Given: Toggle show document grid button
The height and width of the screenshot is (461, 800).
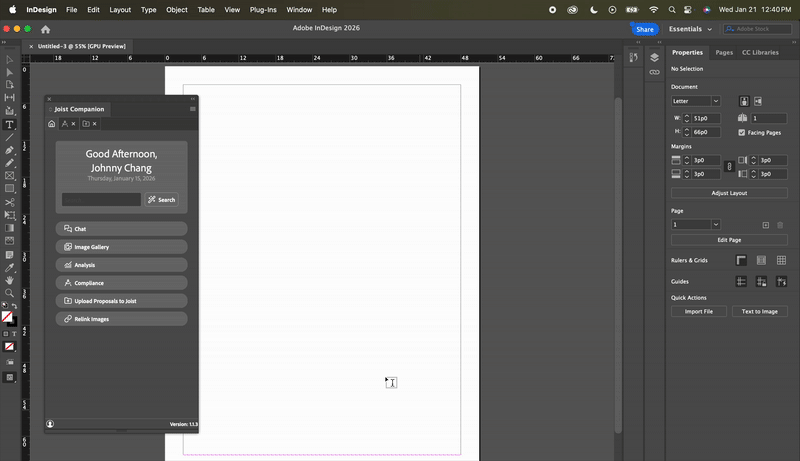Looking at the screenshot, I should point(781,261).
